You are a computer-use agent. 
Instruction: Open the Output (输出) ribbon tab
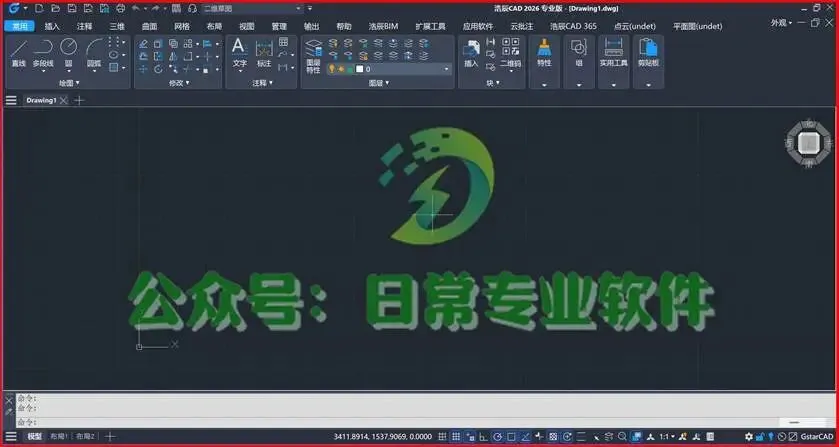(x=311, y=26)
